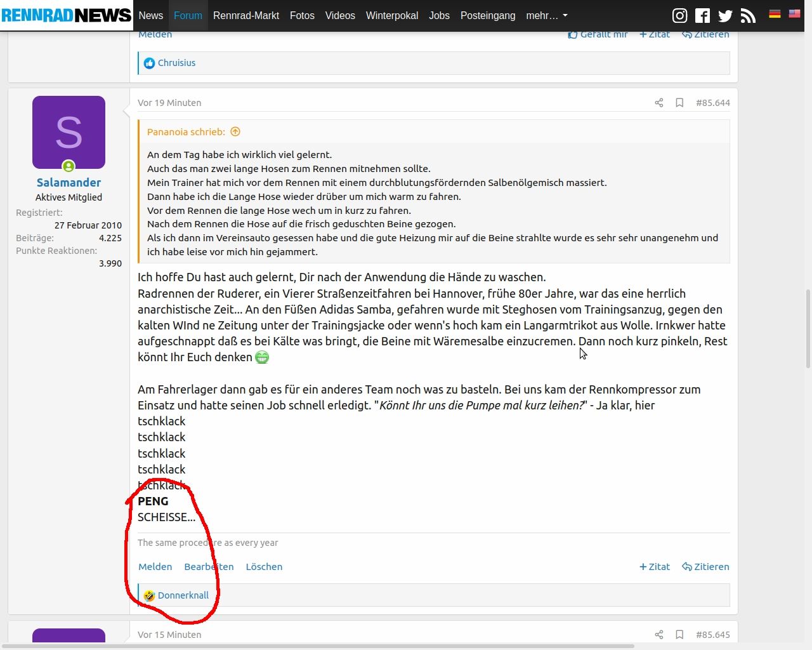Switch language with the US flag
The width and height of the screenshot is (812, 650).
tap(794, 14)
